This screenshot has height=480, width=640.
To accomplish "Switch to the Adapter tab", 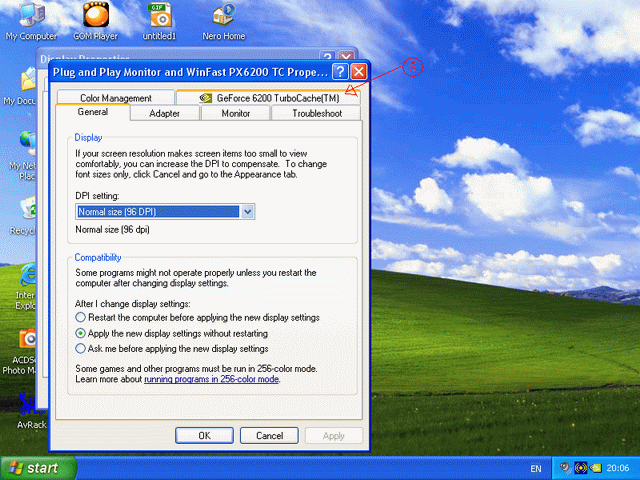I will pyautogui.click(x=164, y=113).
